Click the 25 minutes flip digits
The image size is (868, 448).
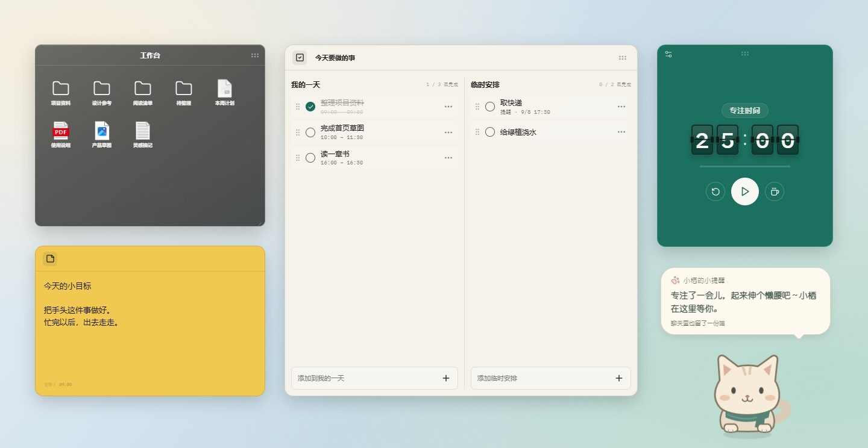pos(714,140)
